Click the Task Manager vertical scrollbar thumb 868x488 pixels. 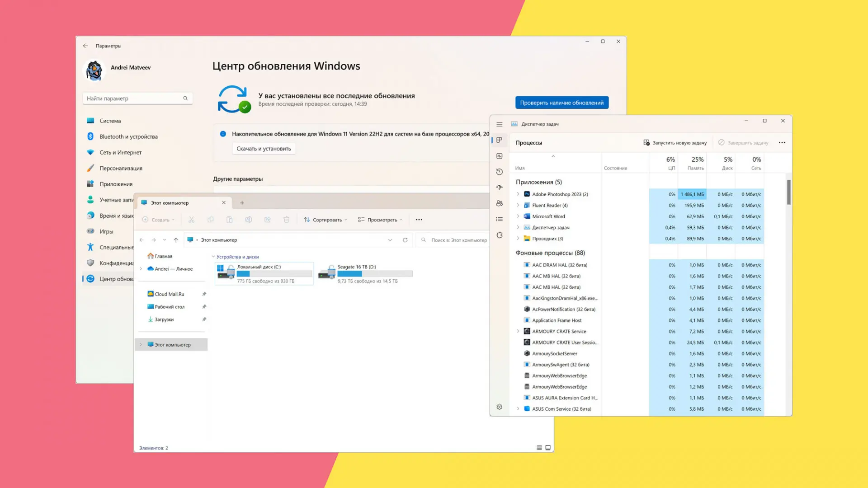[x=788, y=192]
